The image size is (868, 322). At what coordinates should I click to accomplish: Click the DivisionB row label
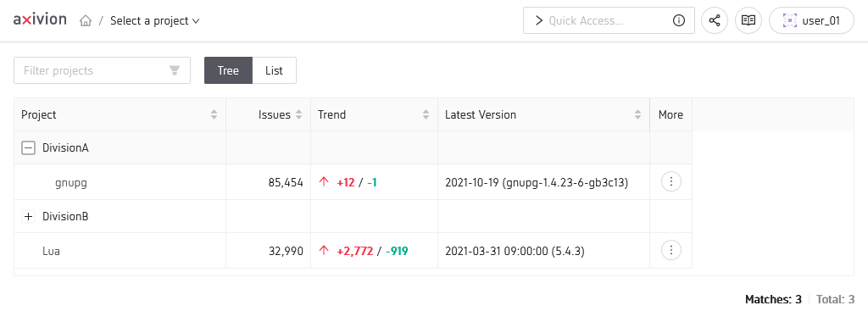click(x=65, y=216)
